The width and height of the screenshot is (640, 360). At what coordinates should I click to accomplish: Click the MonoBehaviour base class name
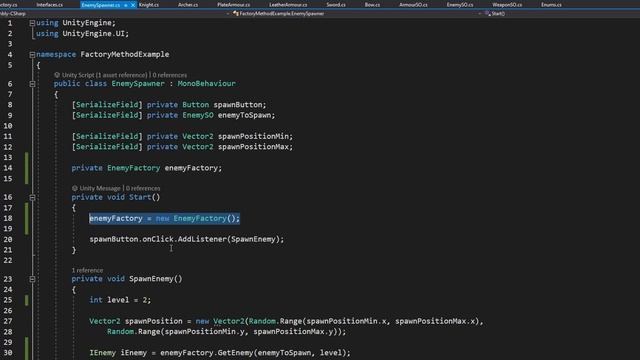click(x=207, y=84)
